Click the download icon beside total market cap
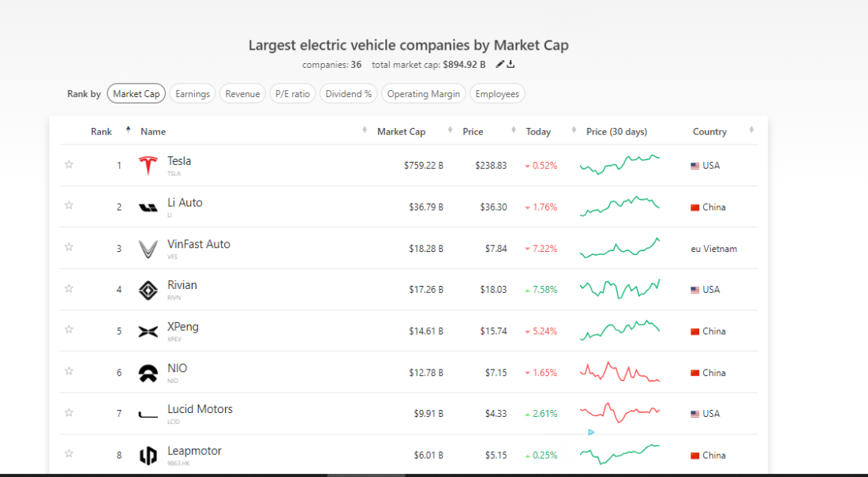This screenshot has height=477, width=868. tap(511, 65)
